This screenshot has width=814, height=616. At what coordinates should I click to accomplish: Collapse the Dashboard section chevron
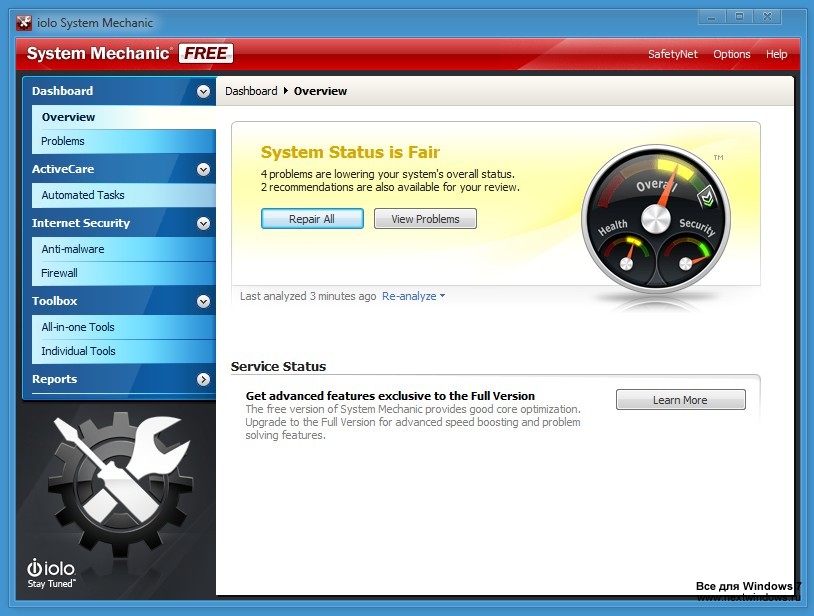point(204,92)
